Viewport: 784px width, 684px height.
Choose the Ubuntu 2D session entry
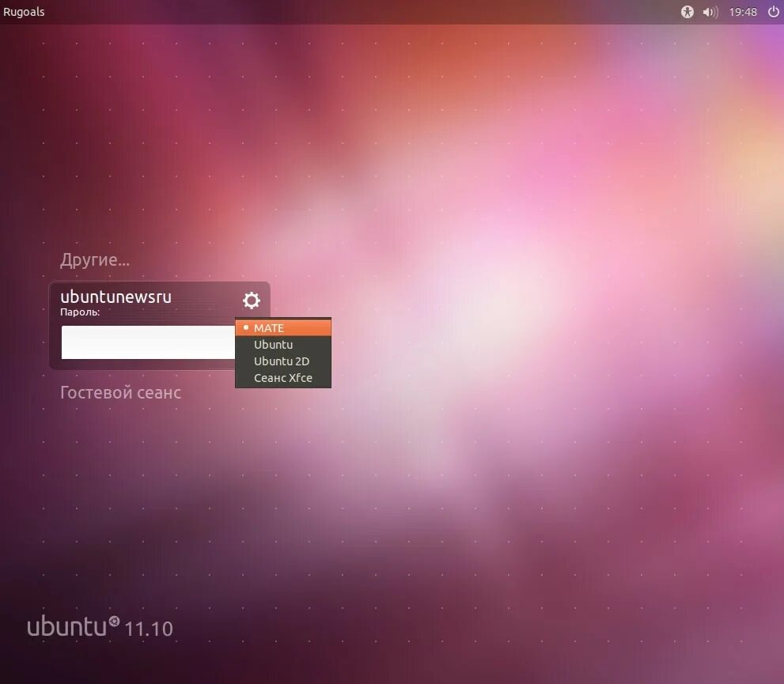point(283,361)
